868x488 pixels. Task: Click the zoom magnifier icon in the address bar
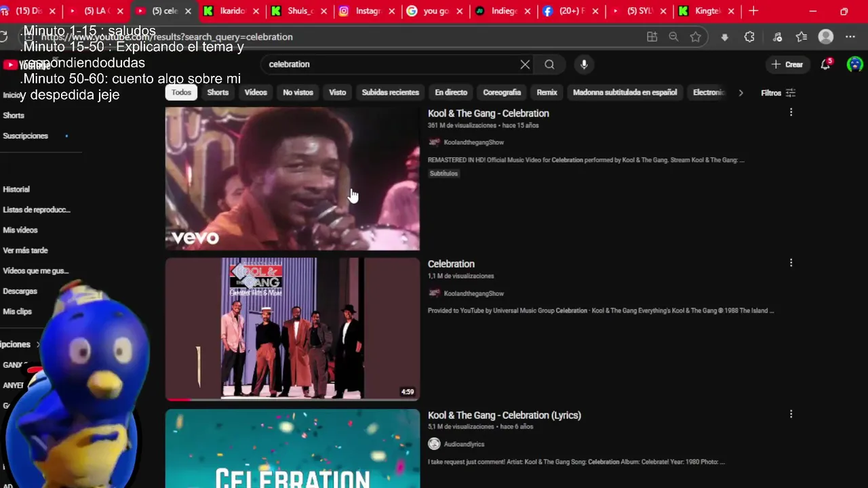coord(673,37)
